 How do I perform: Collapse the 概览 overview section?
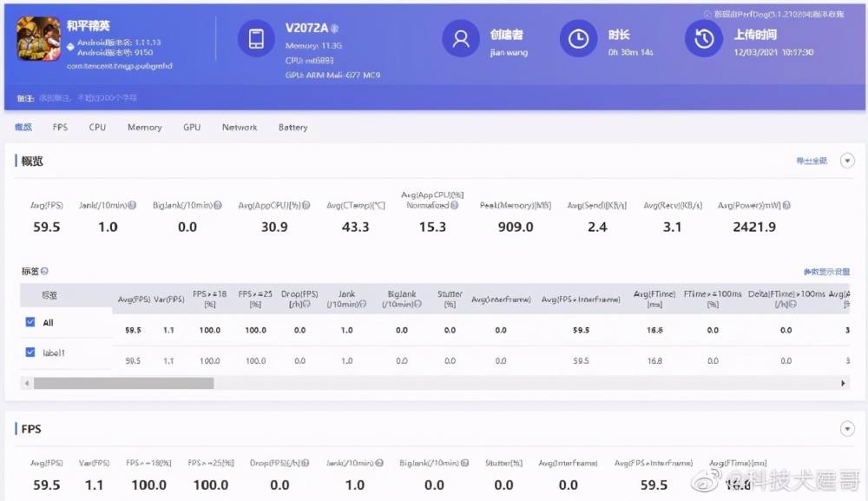pos(847,161)
